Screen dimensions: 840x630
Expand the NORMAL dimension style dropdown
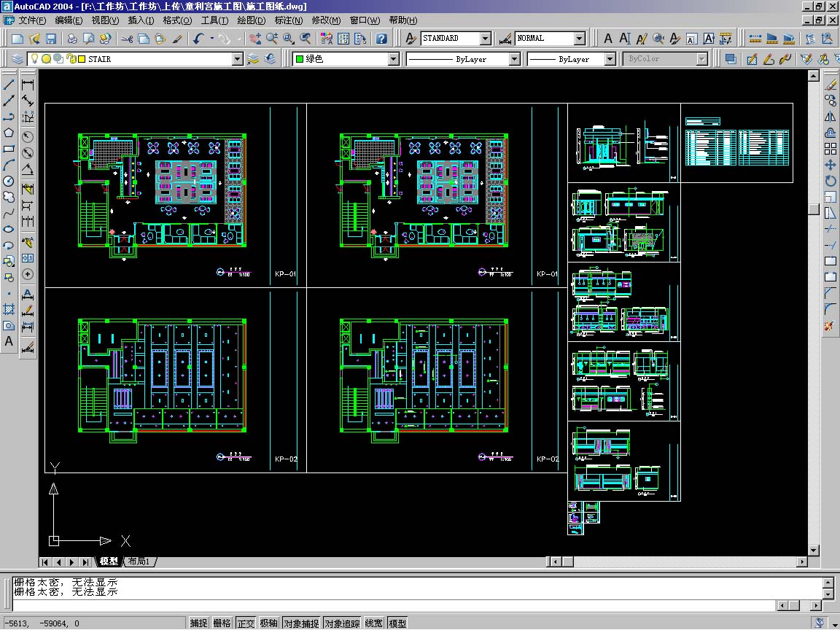[x=579, y=39]
